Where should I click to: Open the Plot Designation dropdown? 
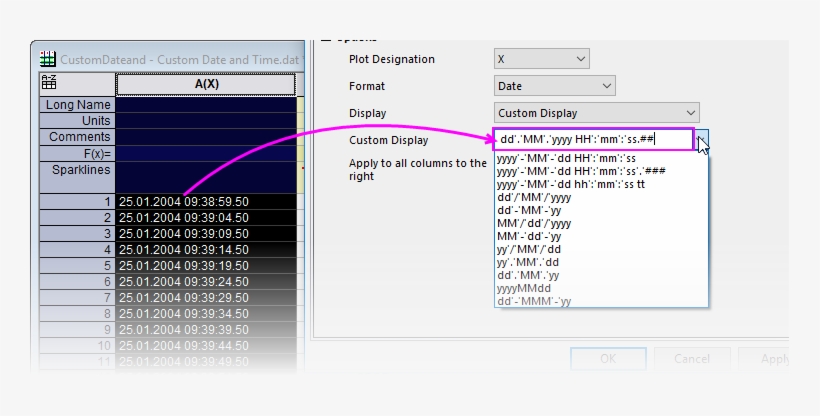(541, 59)
